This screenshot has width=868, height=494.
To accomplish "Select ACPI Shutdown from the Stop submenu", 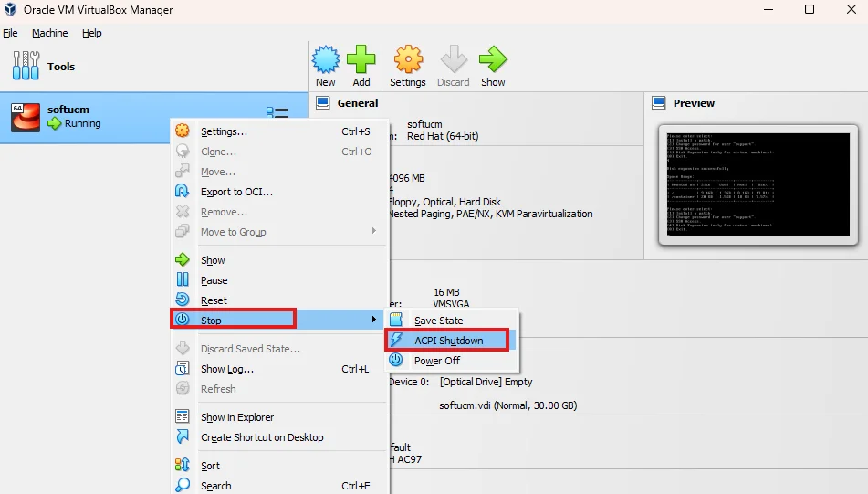I will (x=449, y=340).
